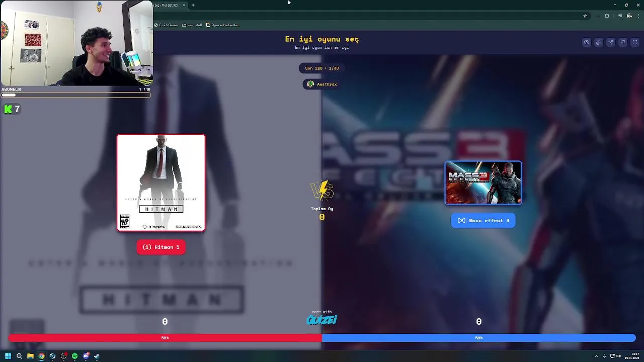644x362 pixels.
Task: Click the paper plane share icon
Action: [x=611, y=42]
